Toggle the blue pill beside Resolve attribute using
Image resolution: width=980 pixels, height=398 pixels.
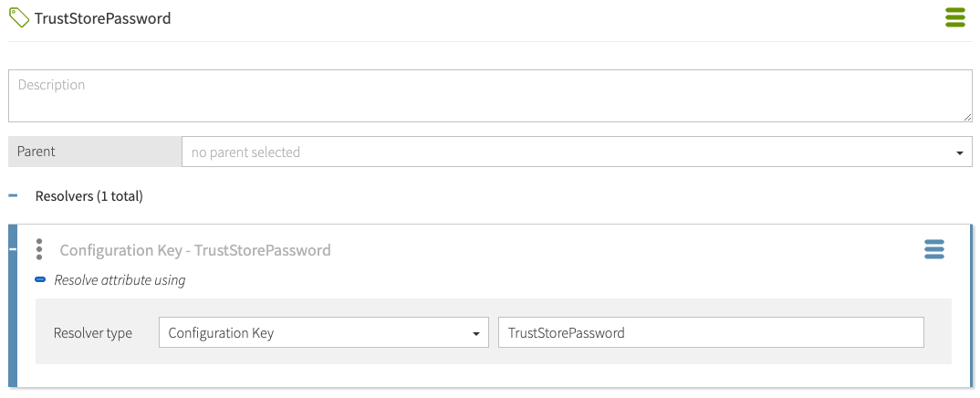click(41, 280)
